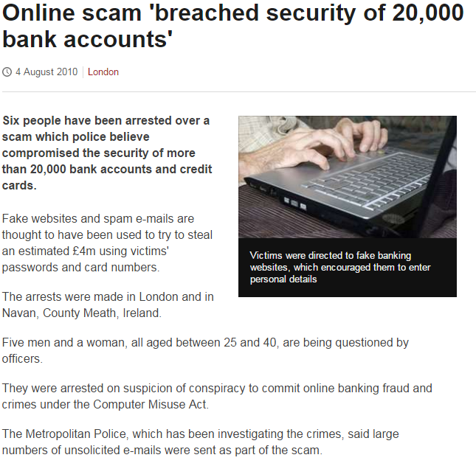This screenshot has height=466, width=476.
Task: Click the '£4m' figure in the text
Action: point(84,251)
